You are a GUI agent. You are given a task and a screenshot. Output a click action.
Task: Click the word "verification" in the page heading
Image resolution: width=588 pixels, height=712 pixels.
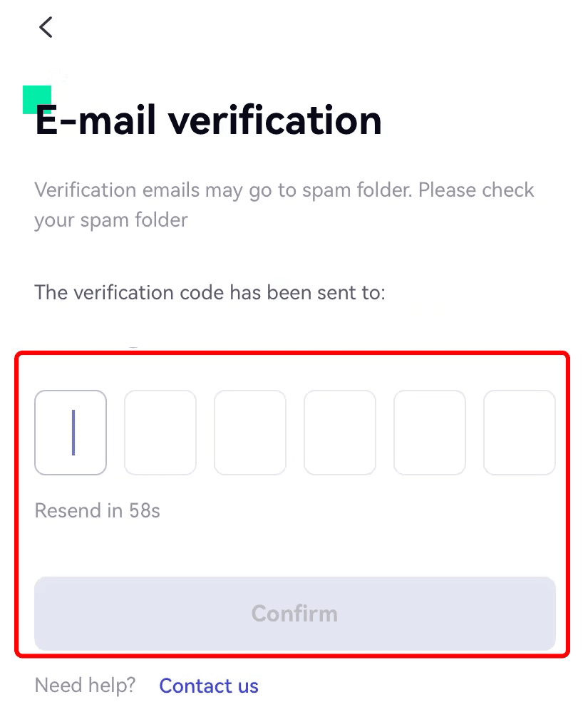[x=275, y=120]
